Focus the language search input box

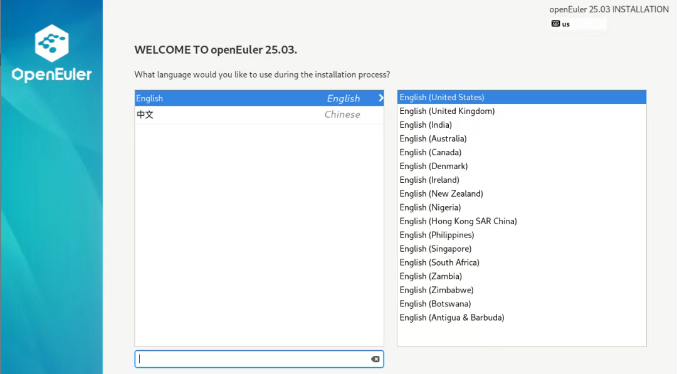[259, 359]
